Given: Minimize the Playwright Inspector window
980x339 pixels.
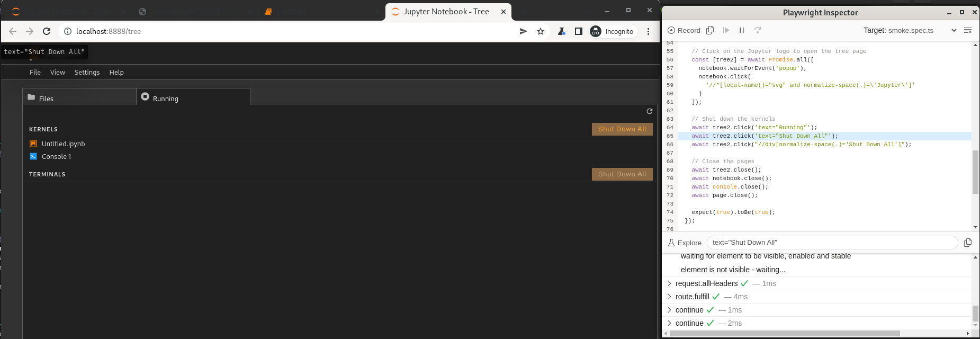Looking at the screenshot, I should tap(949, 12).
